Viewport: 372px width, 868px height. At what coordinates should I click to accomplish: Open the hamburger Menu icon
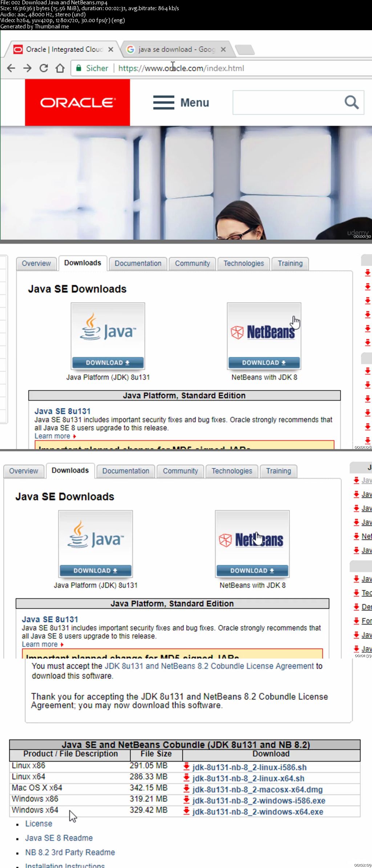coord(164,103)
